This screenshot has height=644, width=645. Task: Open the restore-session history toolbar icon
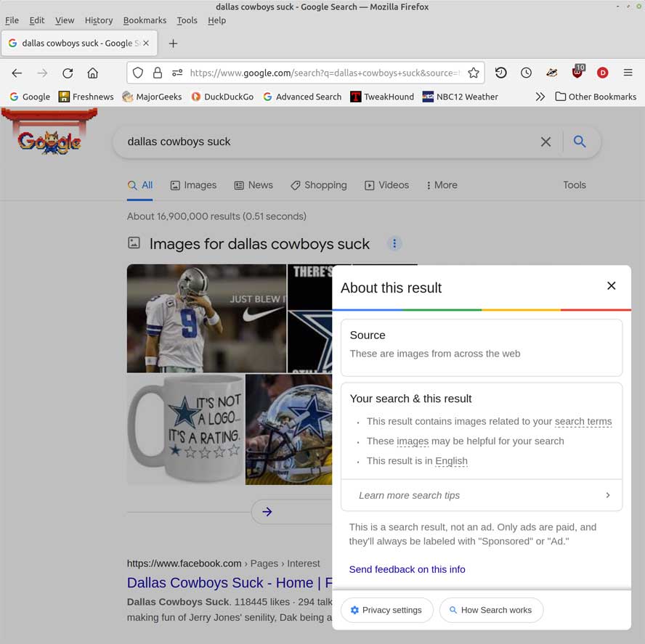coord(500,73)
